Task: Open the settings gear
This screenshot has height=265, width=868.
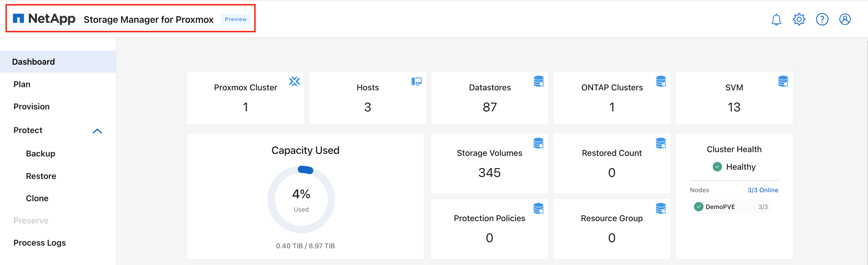Action: (799, 19)
